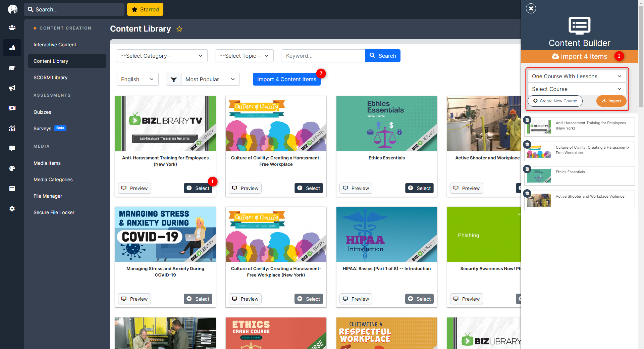Preview Active Shooter and Workplace course
The image size is (644, 349).
[467, 188]
